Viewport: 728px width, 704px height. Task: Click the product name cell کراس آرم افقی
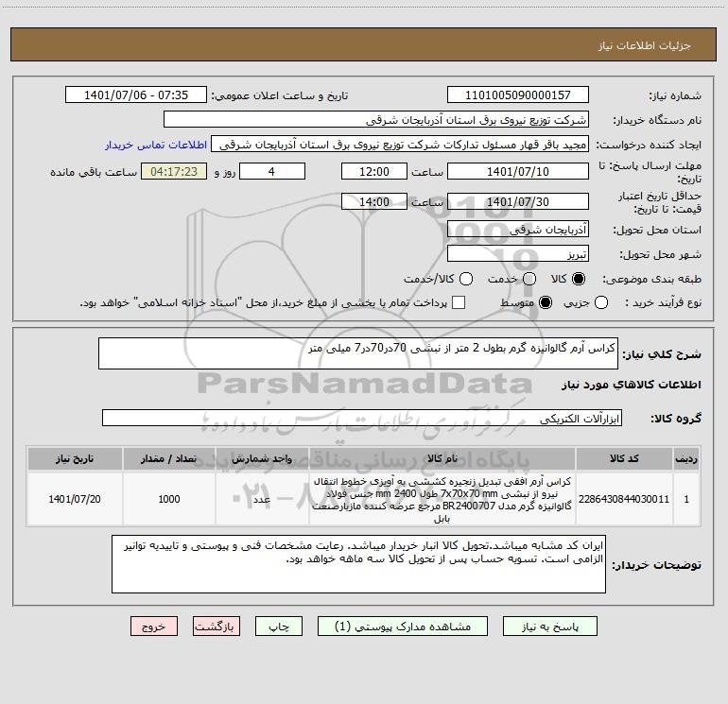click(442, 499)
